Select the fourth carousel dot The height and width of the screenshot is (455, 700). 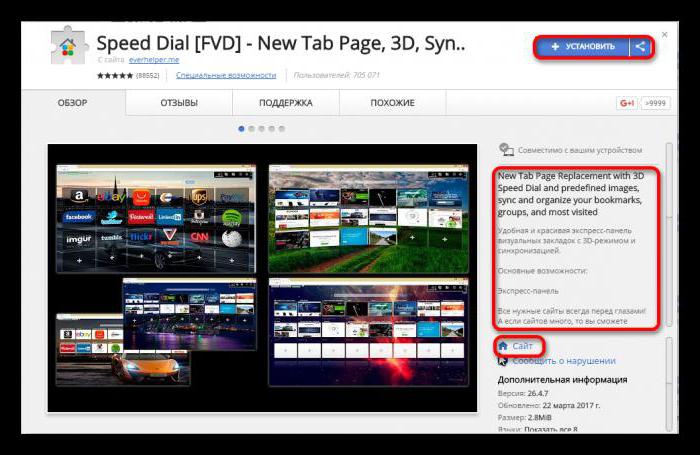(271, 129)
